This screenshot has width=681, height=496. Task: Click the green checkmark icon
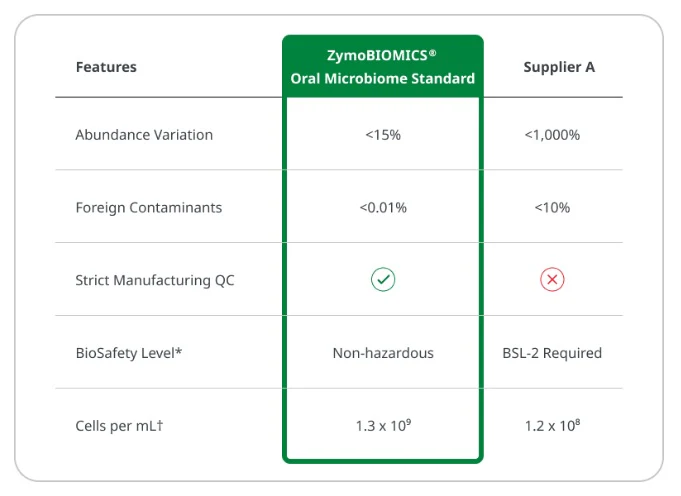coord(383,280)
